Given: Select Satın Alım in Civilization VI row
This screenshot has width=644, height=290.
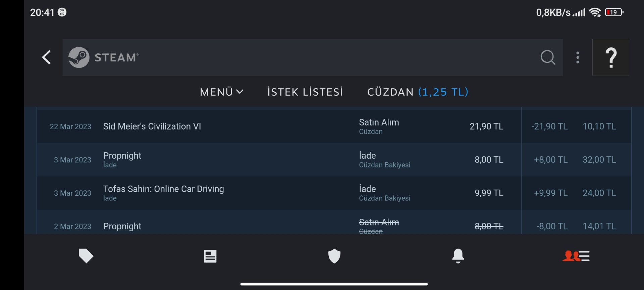Looking at the screenshot, I should pyautogui.click(x=379, y=123).
